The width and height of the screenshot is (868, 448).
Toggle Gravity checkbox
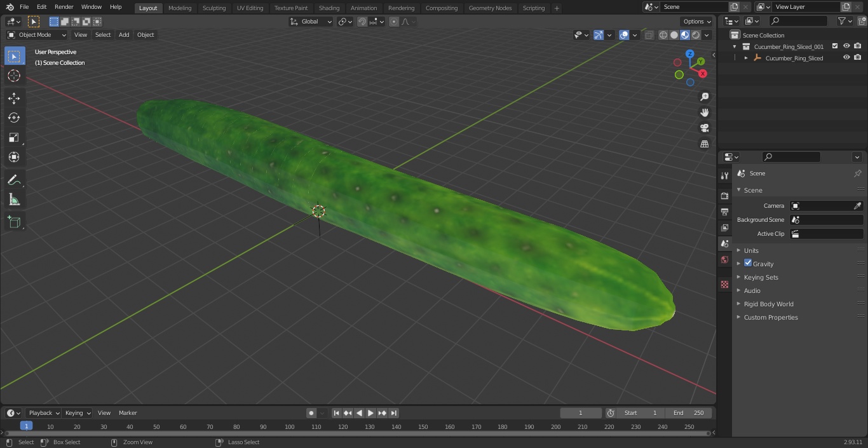tap(748, 263)
